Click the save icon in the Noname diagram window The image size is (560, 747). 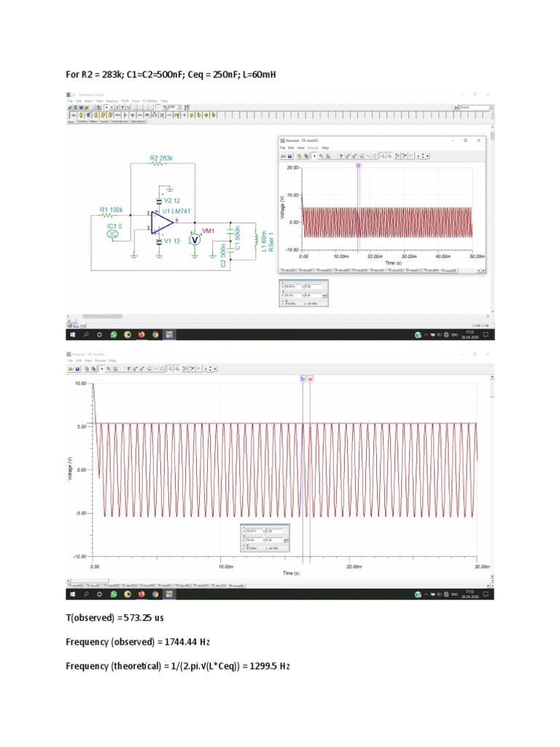tap(289, 156)
